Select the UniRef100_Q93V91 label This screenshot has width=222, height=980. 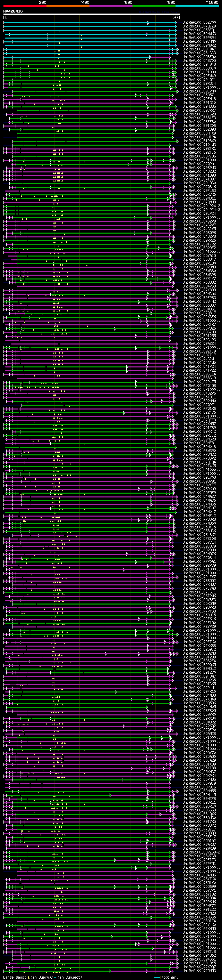click(x=199, y=481)
